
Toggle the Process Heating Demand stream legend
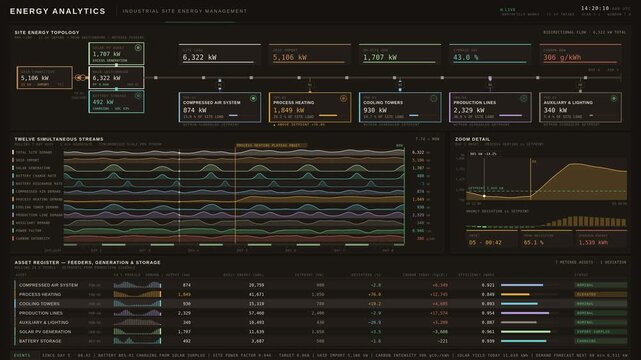click(38, 199)
